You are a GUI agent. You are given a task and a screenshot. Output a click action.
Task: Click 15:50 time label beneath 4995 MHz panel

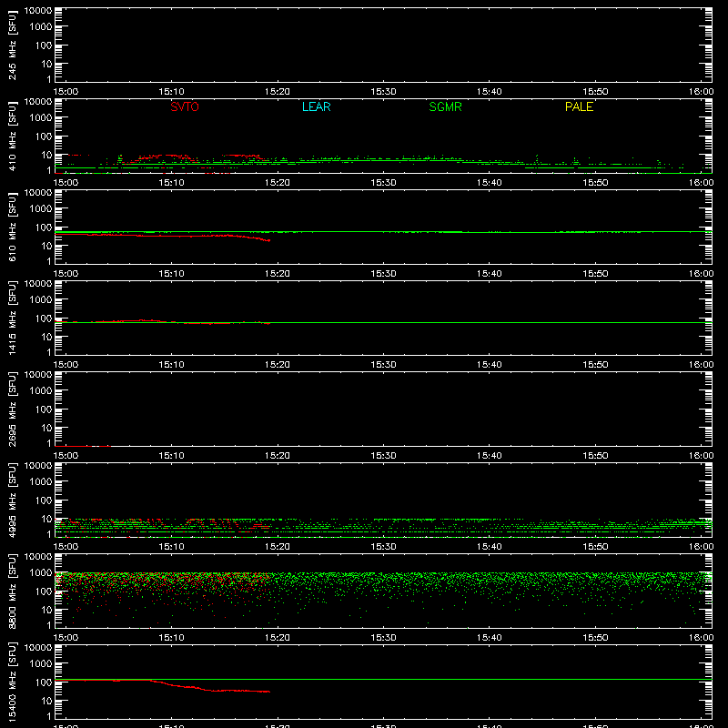point(595,547)
